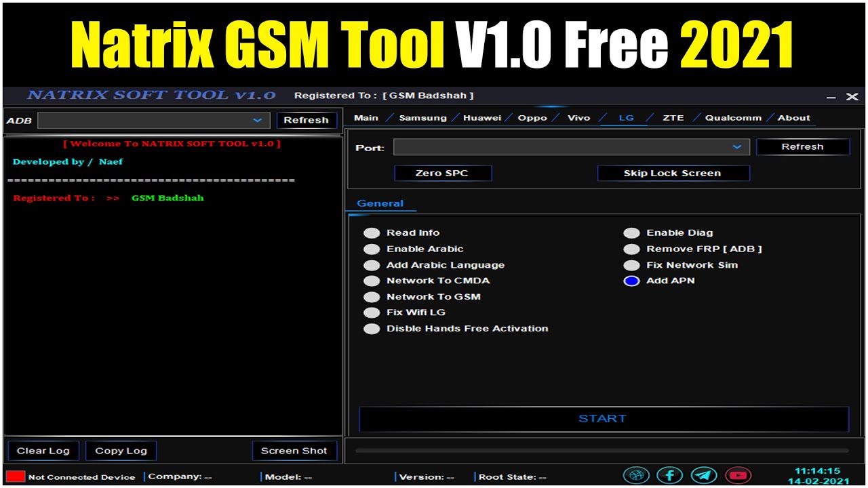The image size is (868, 488).
Task: Click 'GSM Badshah' in the log
Action: pos(167,198)
